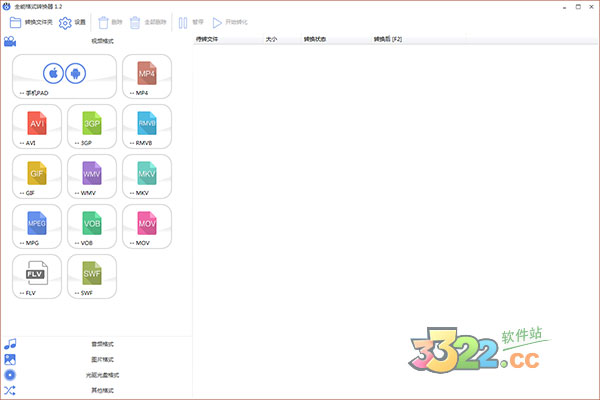Choose the MKV format tile
This screenshot has height=400, width=600.
pos(147,176)
